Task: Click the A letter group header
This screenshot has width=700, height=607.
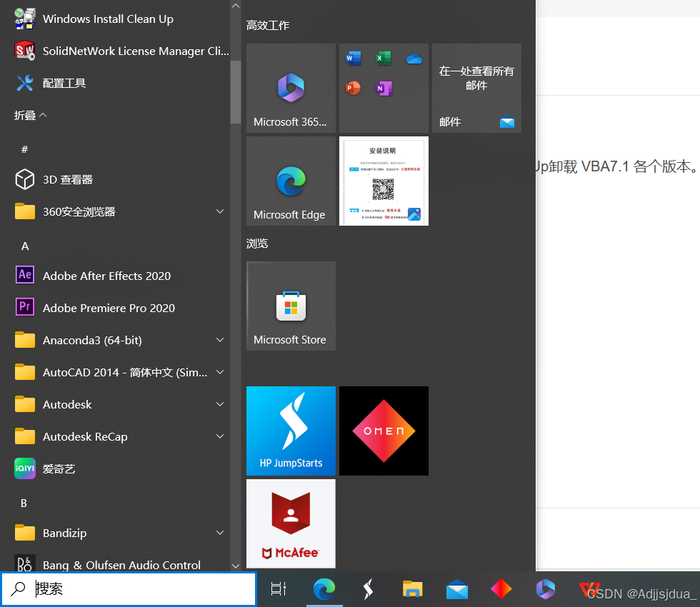Action: click(x=25, y=246)
